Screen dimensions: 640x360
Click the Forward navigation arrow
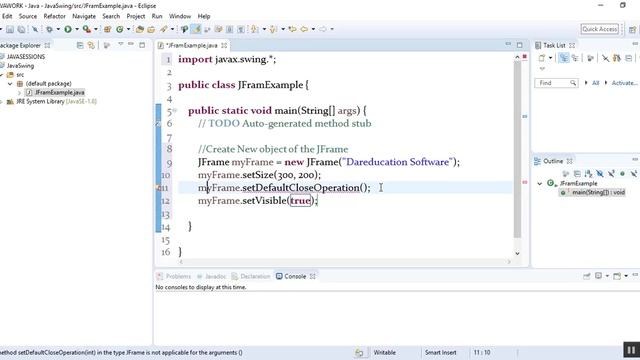click(x=322, y=29)
